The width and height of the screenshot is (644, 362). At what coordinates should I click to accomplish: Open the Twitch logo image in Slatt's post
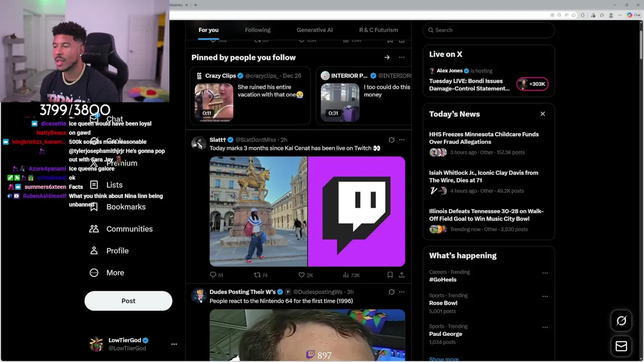(356, 211)
